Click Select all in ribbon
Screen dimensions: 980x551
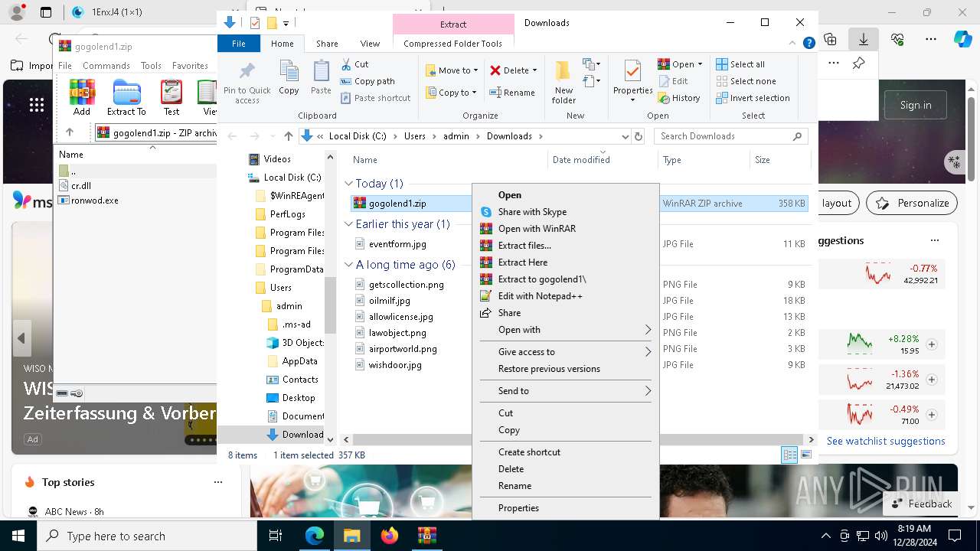pos(740,64)
